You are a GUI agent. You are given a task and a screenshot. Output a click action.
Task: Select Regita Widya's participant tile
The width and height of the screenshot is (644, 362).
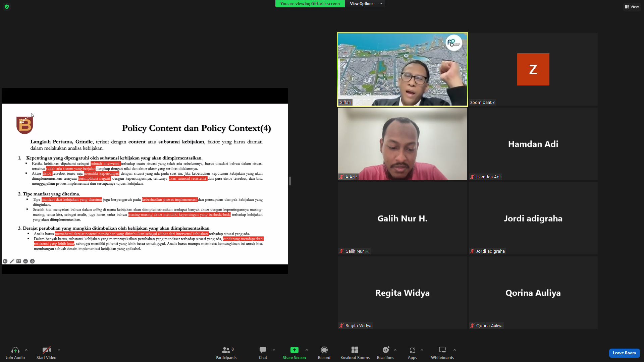402,293
